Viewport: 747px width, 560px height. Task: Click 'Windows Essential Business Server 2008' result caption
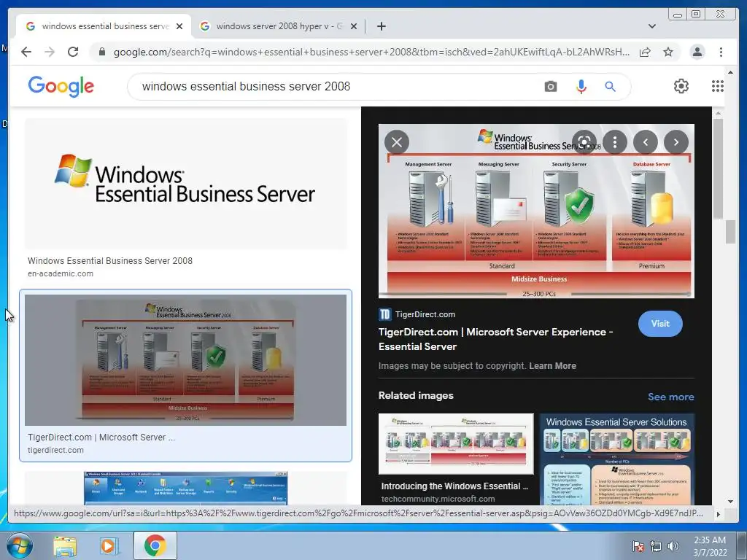(x=110, y=261)
